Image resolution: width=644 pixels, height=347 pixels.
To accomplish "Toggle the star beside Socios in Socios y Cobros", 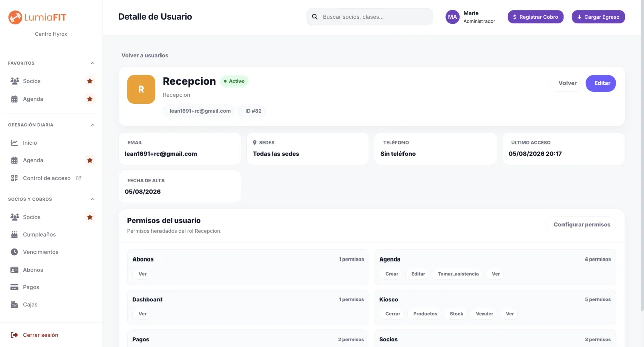I will pos(90,217).
